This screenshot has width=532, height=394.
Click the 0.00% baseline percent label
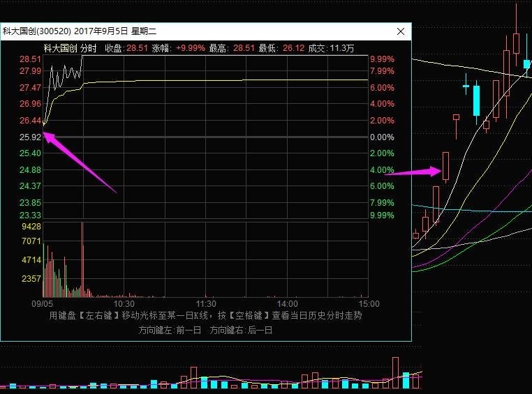382,137
